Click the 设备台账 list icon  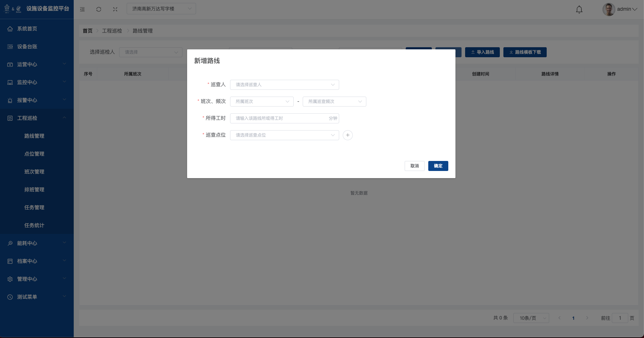click(10, 46)
